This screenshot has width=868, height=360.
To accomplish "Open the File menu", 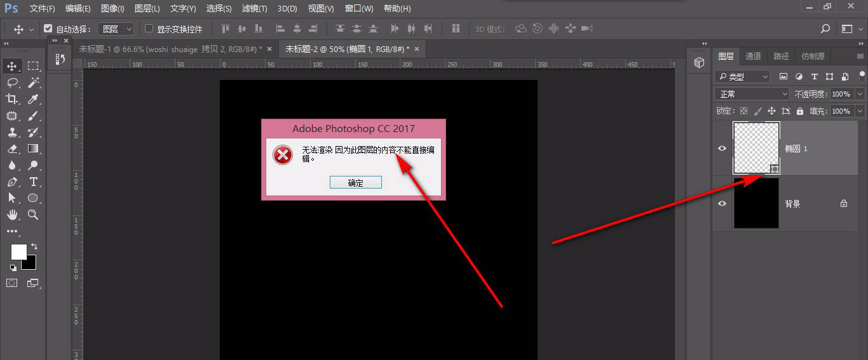I will (x=43, y=8).
